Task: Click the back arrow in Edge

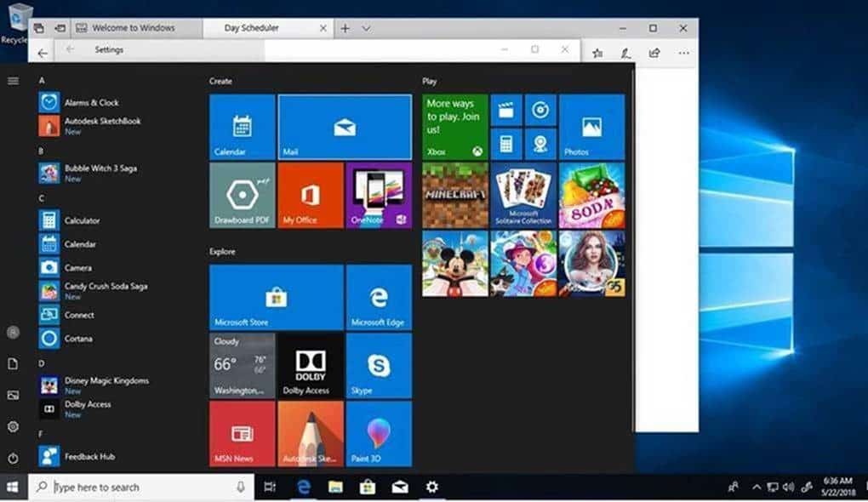Action: [x=43, y=53]
